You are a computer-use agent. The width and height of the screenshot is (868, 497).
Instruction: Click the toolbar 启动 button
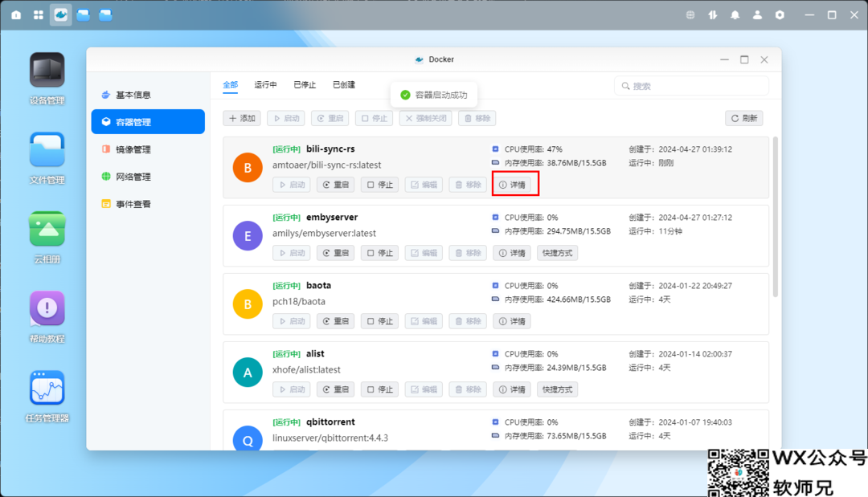click(285, 118)
